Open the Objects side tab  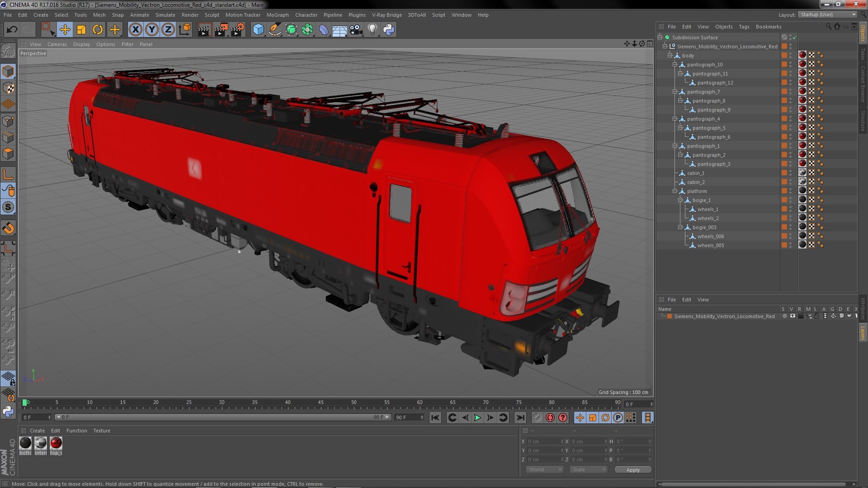tap(863, 33)
